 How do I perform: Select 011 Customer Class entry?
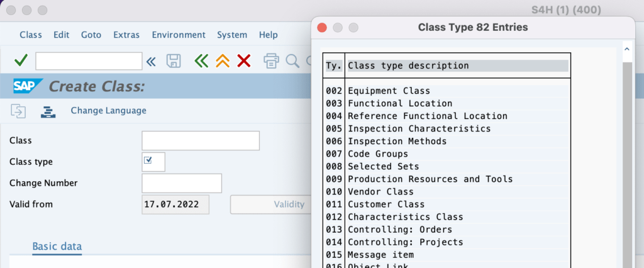(447, 204)
